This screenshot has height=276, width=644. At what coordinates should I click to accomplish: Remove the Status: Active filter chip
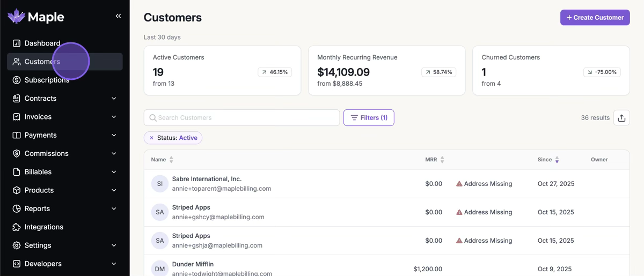[151, 138]
